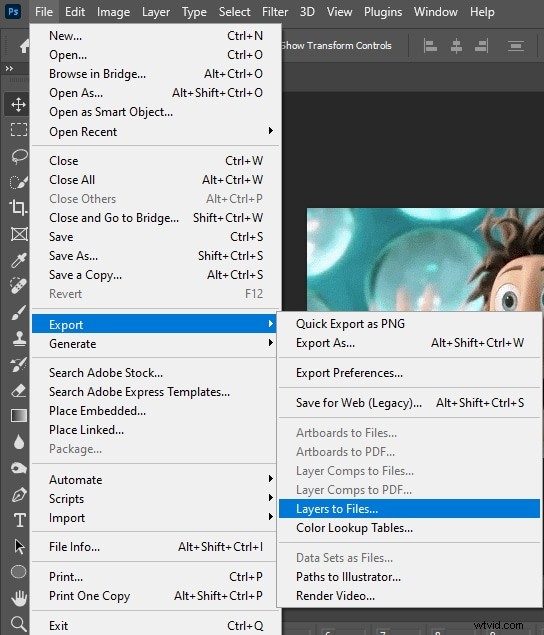Click the Photoshop Ps logo icon
Image resolution: width=544 pixels, height=635 pixels.
click(x=13, y=11)
